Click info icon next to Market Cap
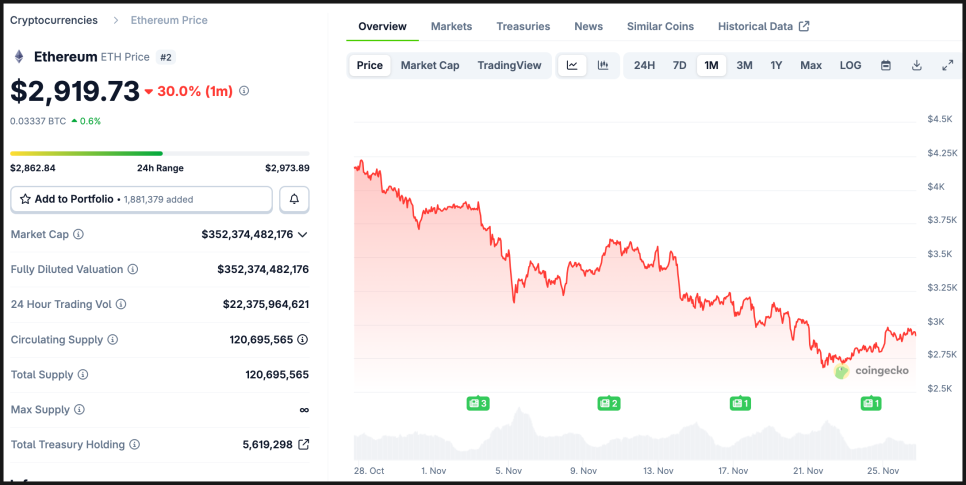966x485 pixels. click(x=79, y=234)
